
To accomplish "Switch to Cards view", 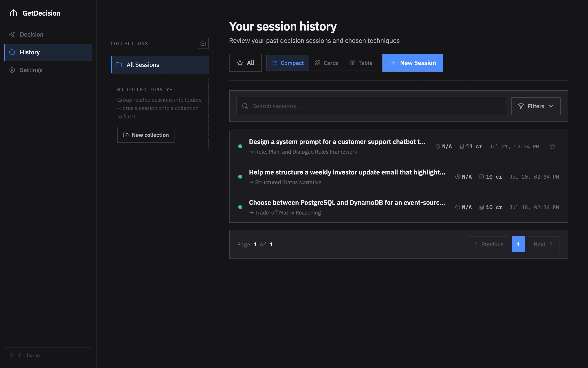I will pos(327,63).
